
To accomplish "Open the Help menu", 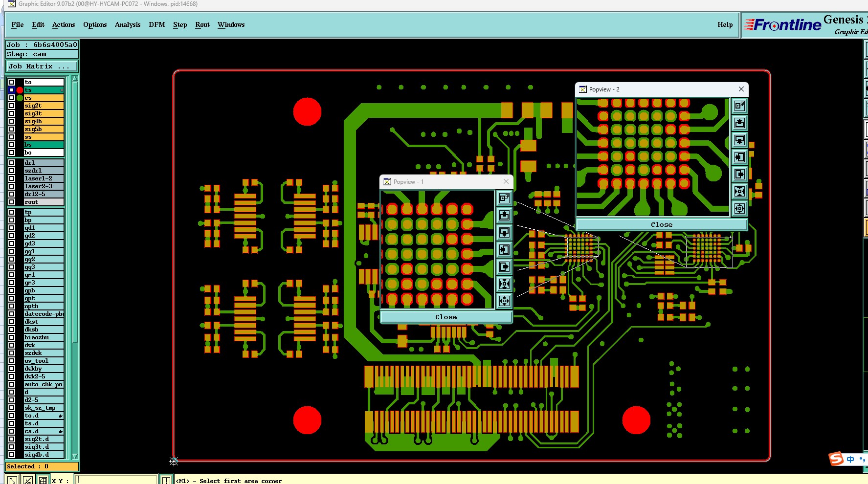I will (725, 24).
